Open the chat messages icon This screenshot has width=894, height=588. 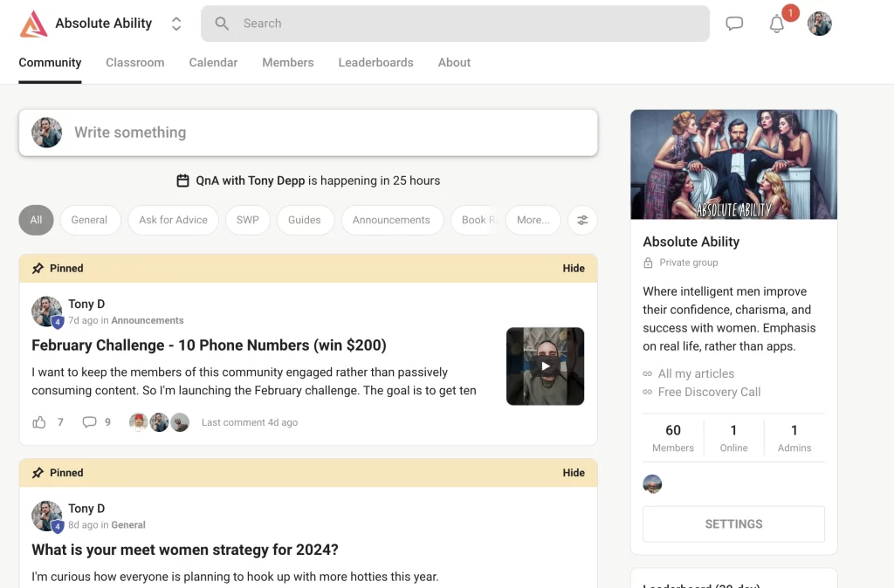(734, 24)
